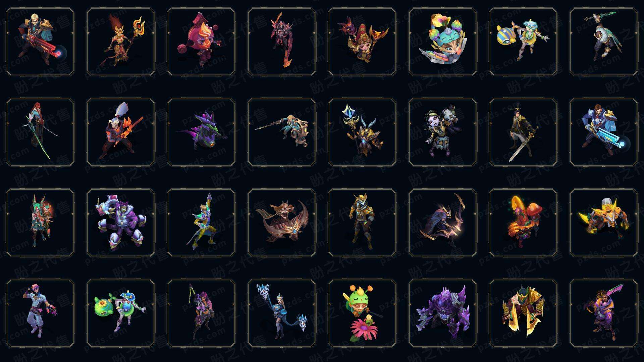This screenshot has width=644, height=362.
Task: Select the woman riding bronze winged ship
Action: tap(282, 223)
